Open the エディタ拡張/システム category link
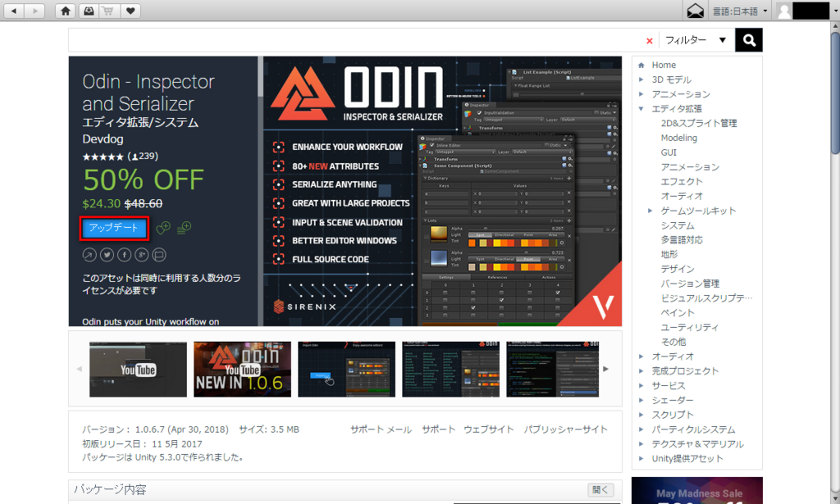This screenshot has height=504, width=840. [x=140, y=123]
